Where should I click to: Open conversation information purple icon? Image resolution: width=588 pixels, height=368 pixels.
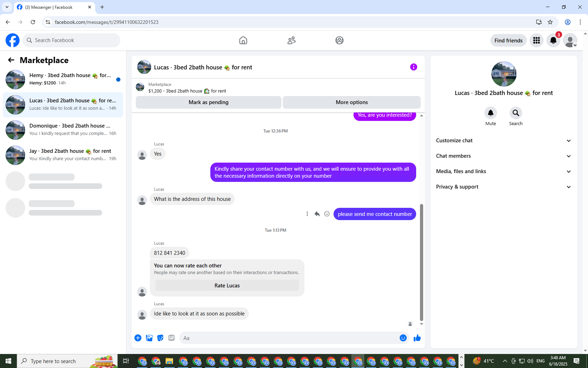[414, 67]
